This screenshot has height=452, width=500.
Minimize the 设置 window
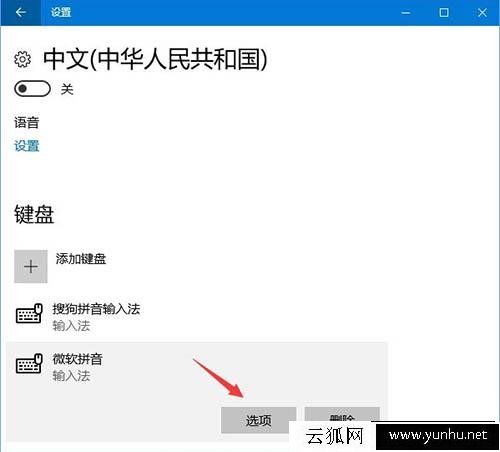406,13
